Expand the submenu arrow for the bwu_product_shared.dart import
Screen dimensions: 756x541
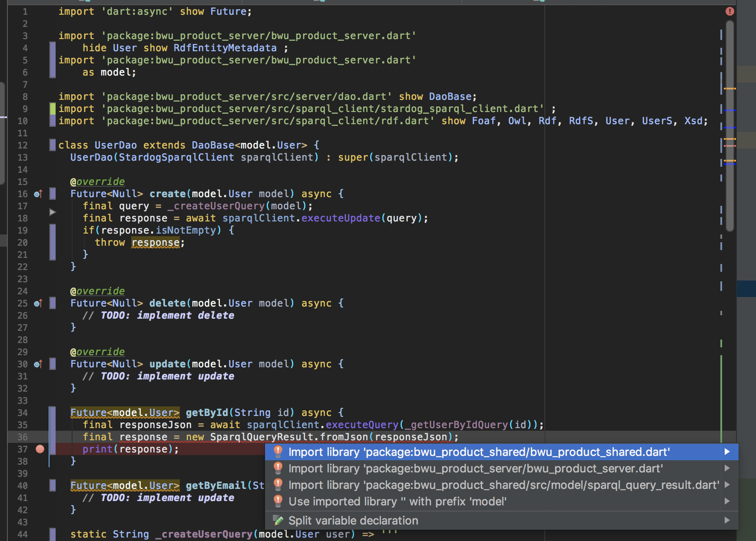[x=727, y=452]
